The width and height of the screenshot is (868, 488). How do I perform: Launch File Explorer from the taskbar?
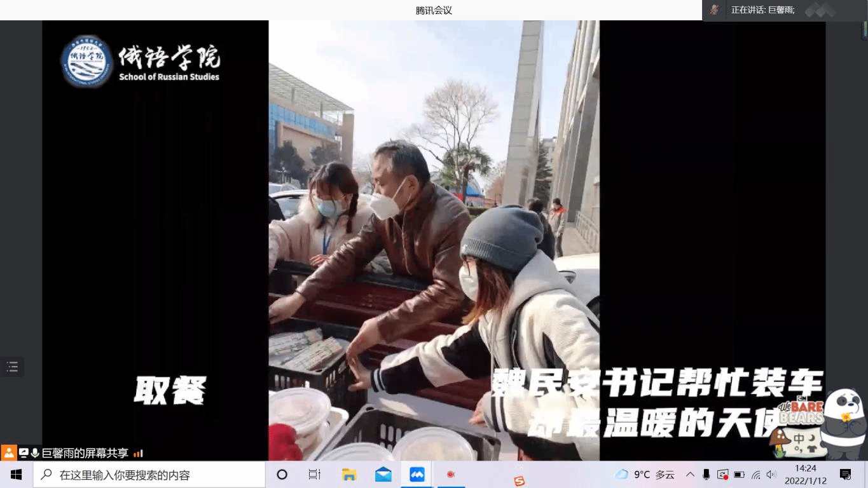point(349,475)
